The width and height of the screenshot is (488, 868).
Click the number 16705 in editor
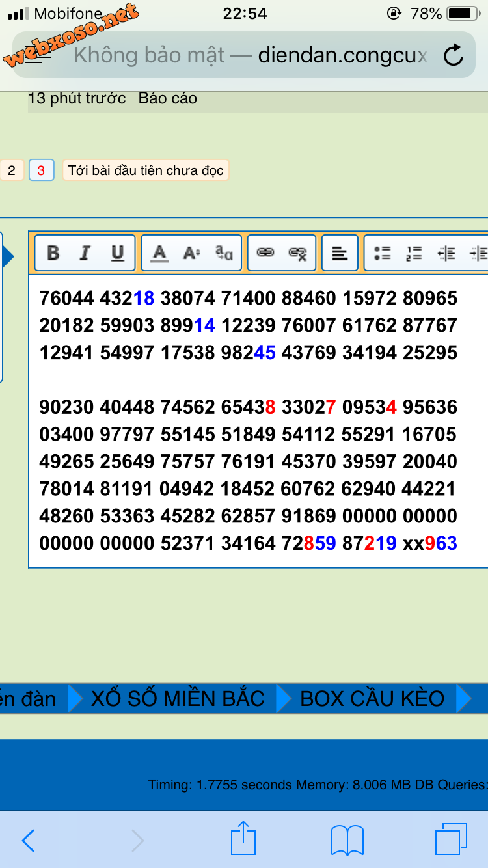[430, 435]
